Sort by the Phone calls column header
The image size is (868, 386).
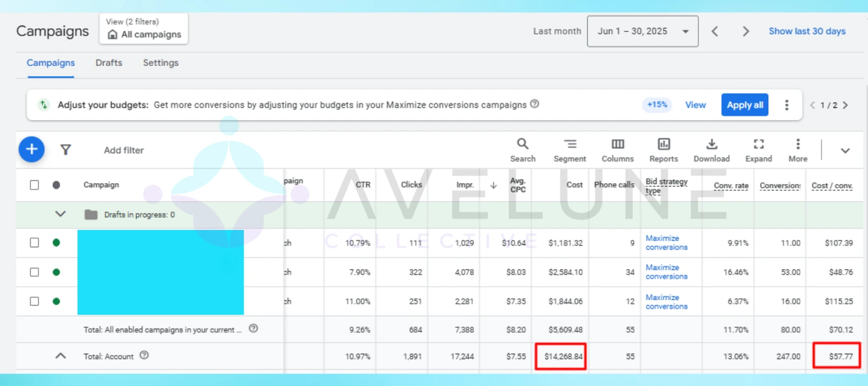click(614, 185)
